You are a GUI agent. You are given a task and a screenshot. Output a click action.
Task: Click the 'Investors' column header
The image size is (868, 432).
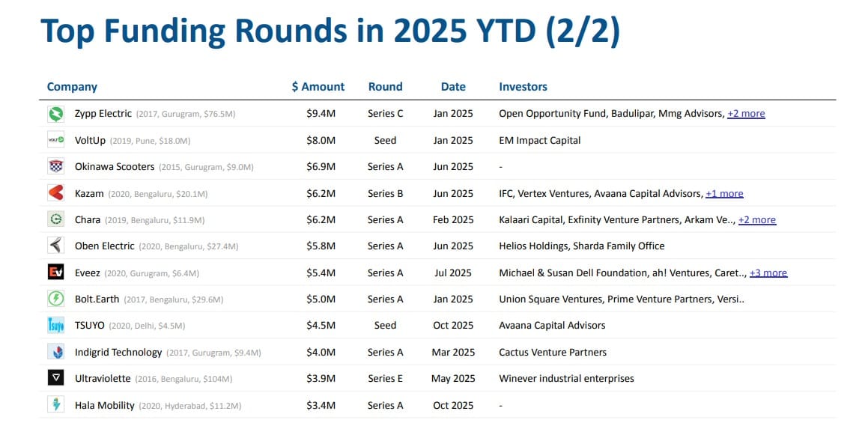pyautogui.click(x=523, y=87)
